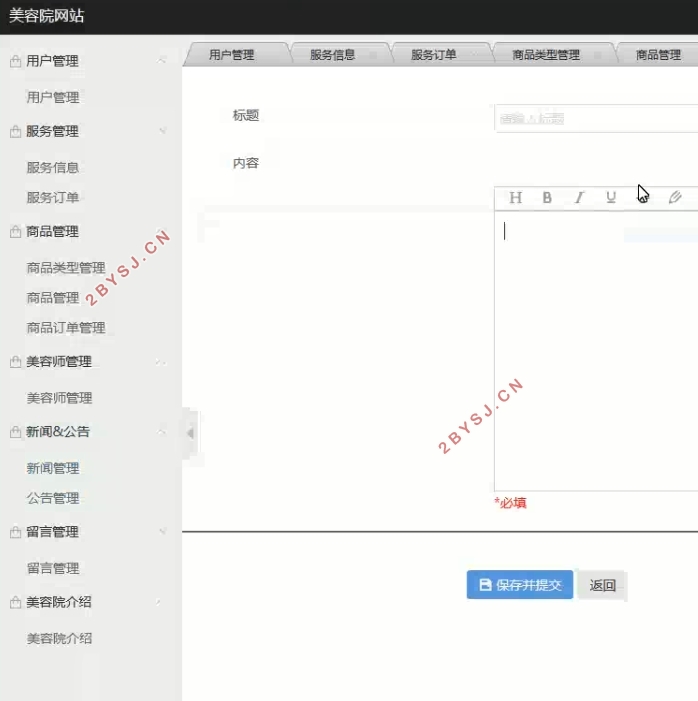The width and height of the screenshot is (698, 701).
Task: Click the lock icon beside 留言管理 group
Action: pos(15,532)
